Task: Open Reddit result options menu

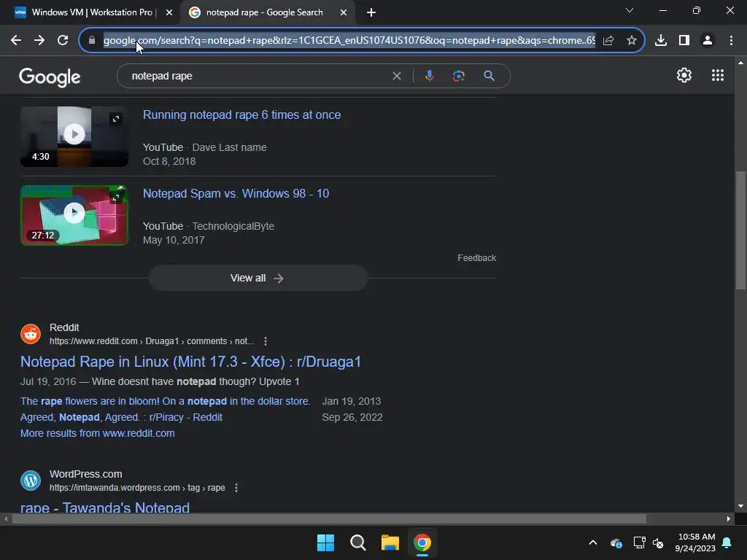Action: 266,341
